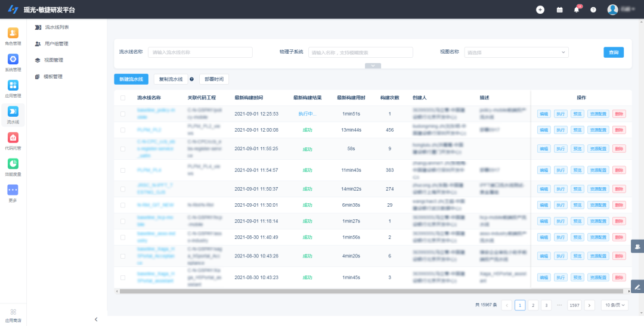
Task: Check the row built at 11:54:57
Action: click(x=123, y=170)
